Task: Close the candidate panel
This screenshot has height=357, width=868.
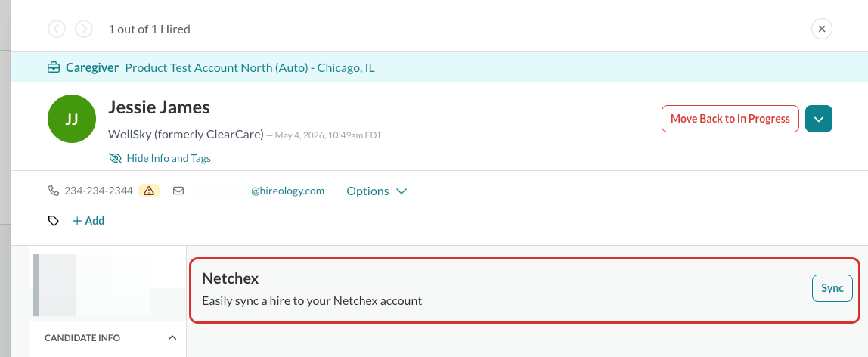Action: [821, 29]
